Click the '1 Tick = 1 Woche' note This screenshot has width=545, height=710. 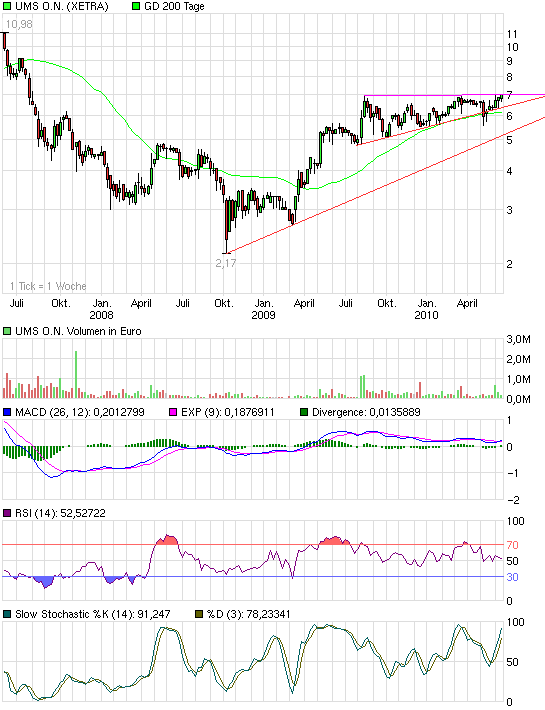[48, 286]
